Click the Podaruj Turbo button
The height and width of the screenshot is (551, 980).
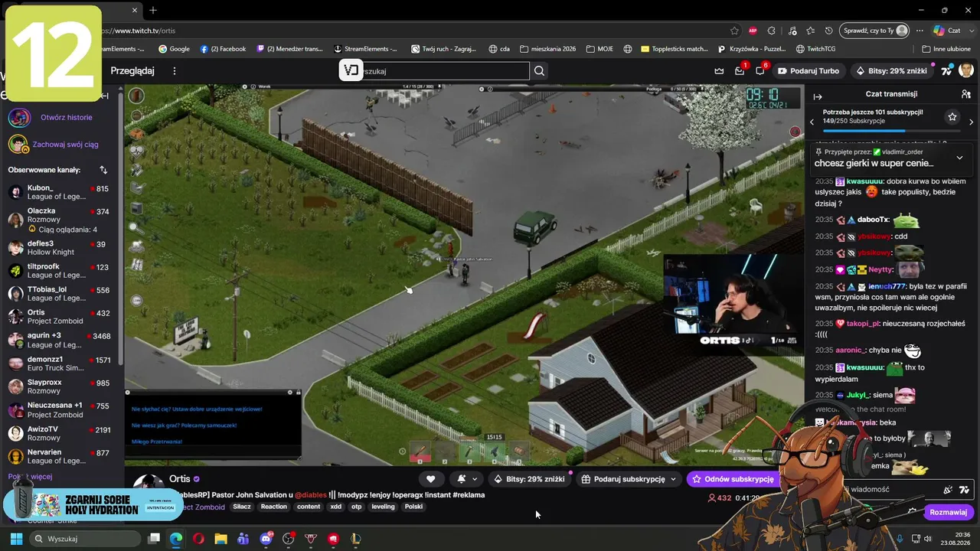click(x=808, y=71)
